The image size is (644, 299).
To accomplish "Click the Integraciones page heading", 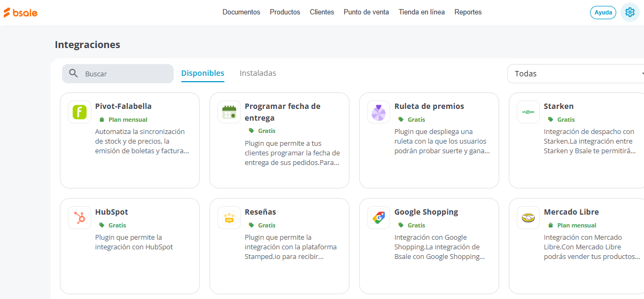I will 88,45.
